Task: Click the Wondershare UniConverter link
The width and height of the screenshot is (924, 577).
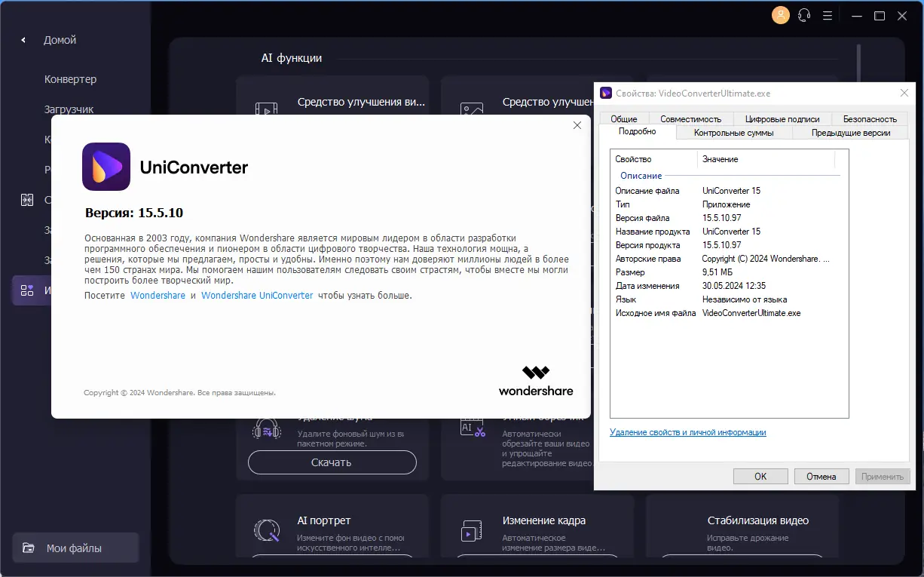Action: point(257,295)
